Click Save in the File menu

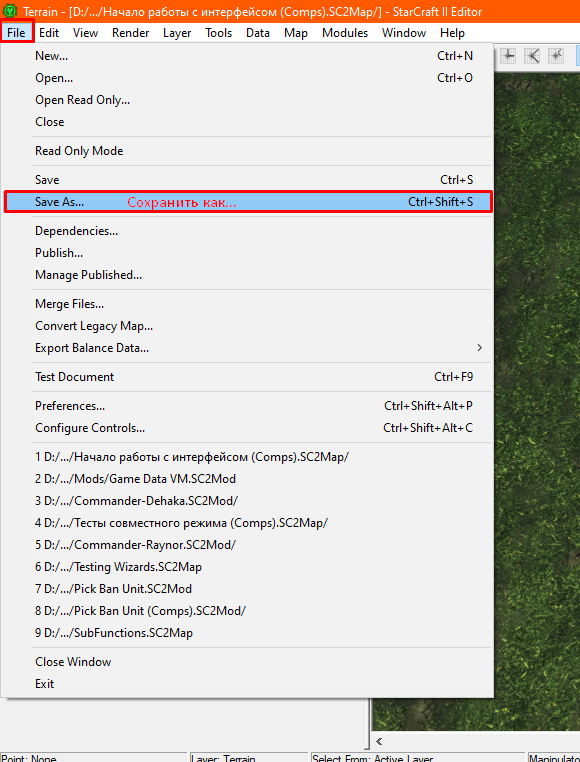[x=248, y=180]
